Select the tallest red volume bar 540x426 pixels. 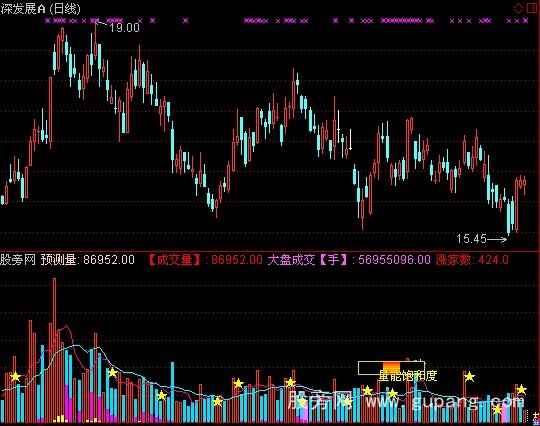click(x=54, y=350)
